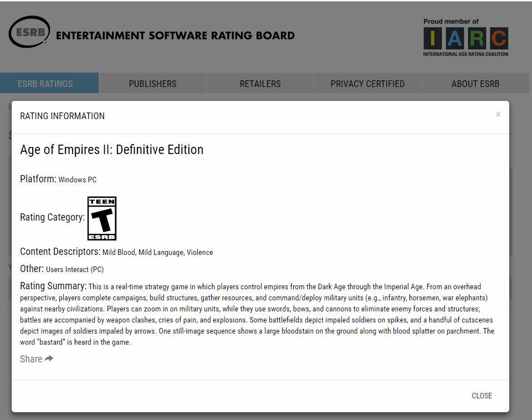Viewport: 532px width, 420px height.
Task: Click the Age of Empires II title heading
Action: point(111,150)
